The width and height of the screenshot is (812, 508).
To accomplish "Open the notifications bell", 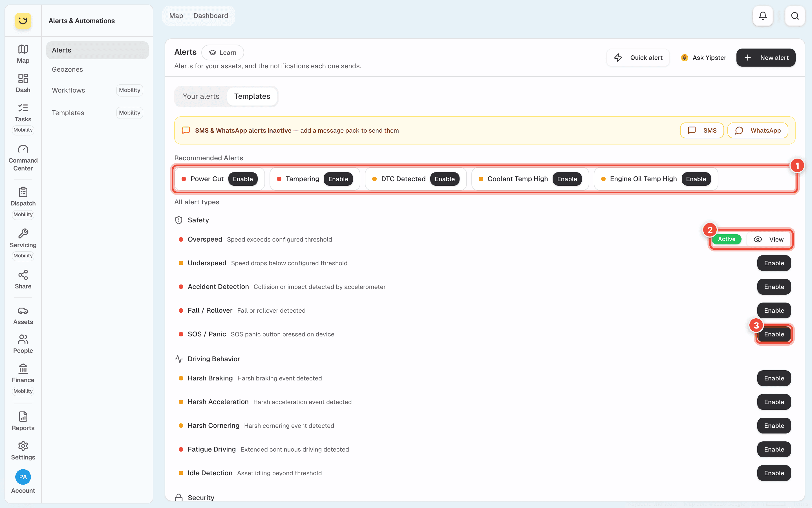I will (x=763, y=16).
